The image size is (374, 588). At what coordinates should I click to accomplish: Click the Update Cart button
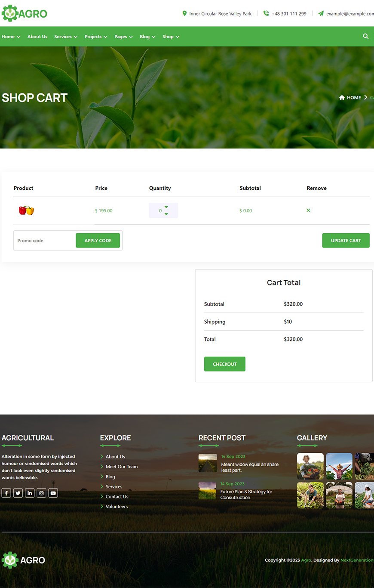tap(346, 241)
